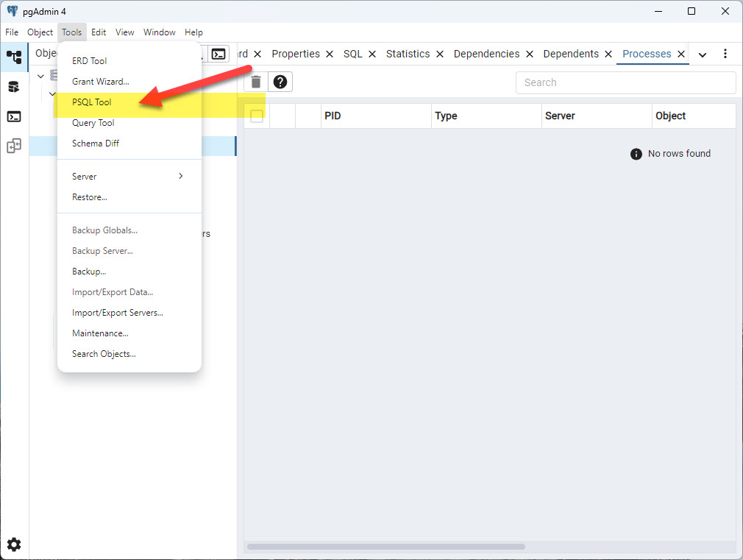Switch to the Dependencies tab
Screen dimensions: 743x560
coord(486,54)
